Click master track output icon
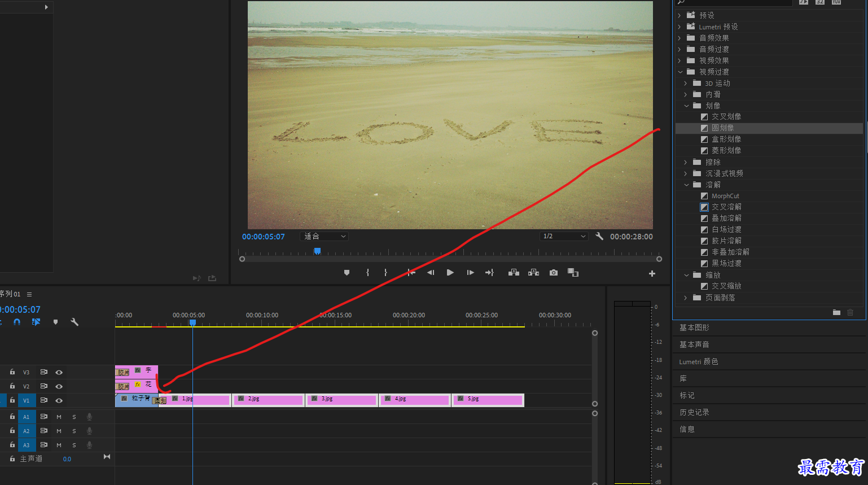This screenshot has width=868, height=485. [107, 457]
